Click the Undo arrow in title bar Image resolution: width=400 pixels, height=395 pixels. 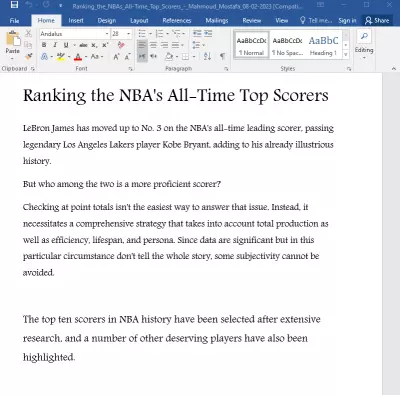click(x=29, y=5)
